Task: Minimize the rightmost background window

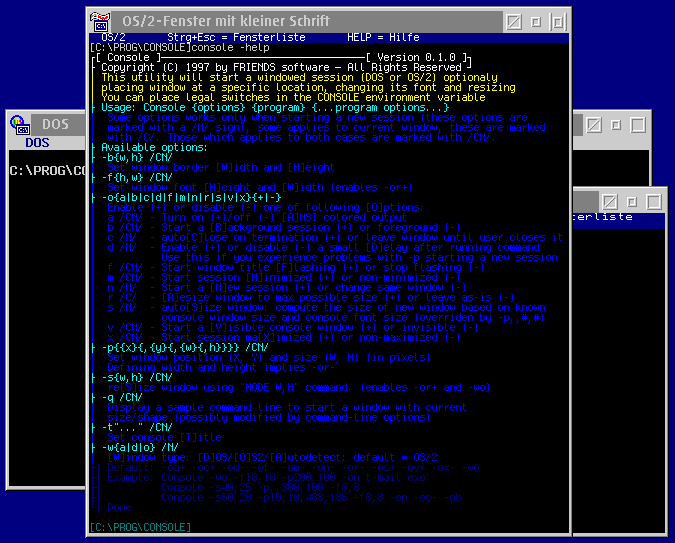Action: [632, 202]
